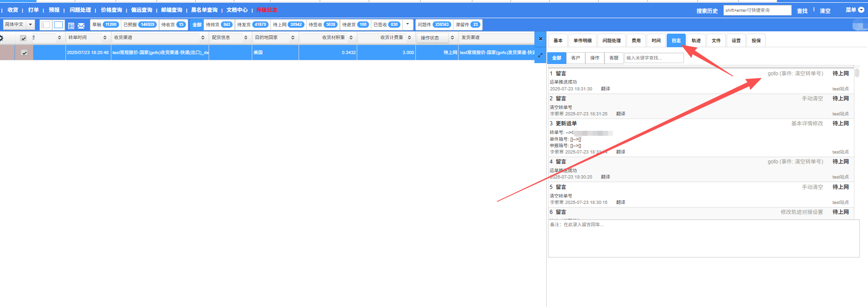This screenshot has width=868, height=307.
Task: Focus the log keyword search field
Action: click(654, 58)
